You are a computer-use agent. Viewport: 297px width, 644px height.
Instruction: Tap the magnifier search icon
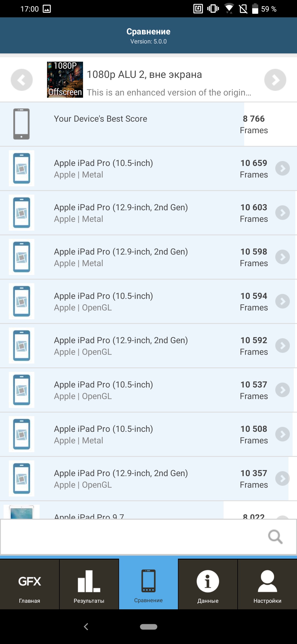click(275, 536)
